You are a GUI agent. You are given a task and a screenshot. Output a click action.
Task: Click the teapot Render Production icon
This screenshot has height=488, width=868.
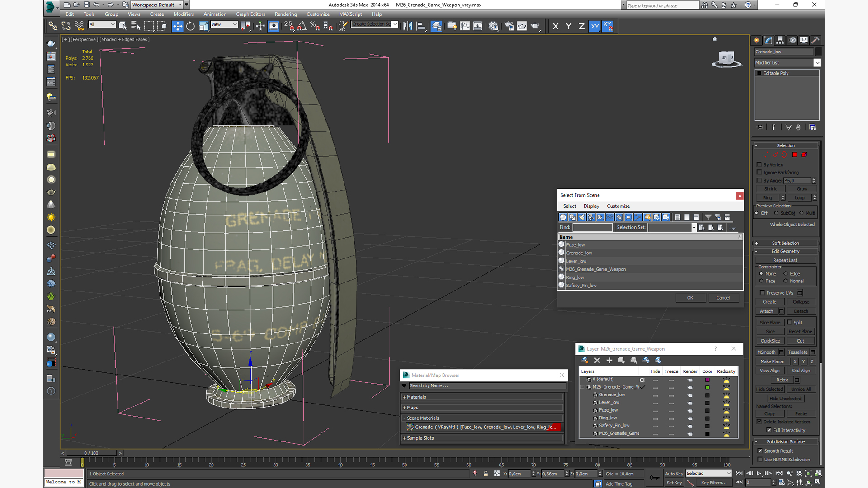535,26
